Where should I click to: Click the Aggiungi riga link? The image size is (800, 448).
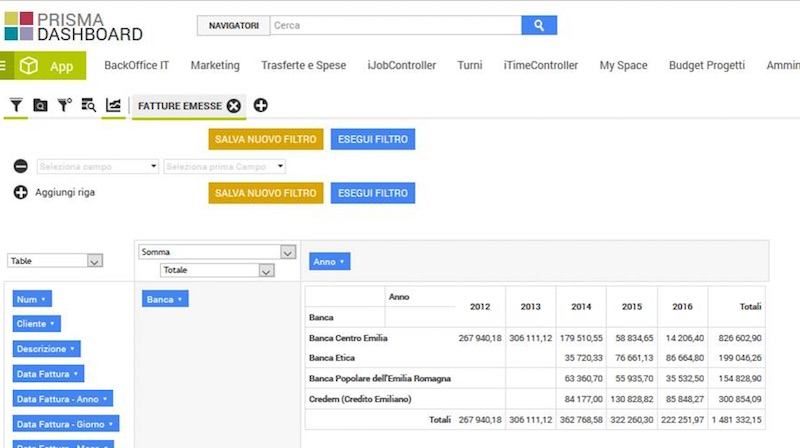pyautogui.click(x=65, y=192)
